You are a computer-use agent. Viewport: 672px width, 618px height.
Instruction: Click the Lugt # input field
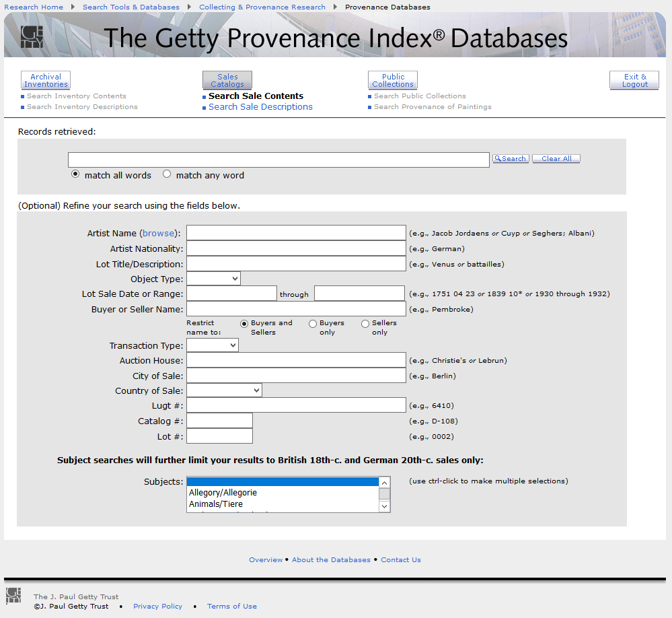tap(296, 405)
